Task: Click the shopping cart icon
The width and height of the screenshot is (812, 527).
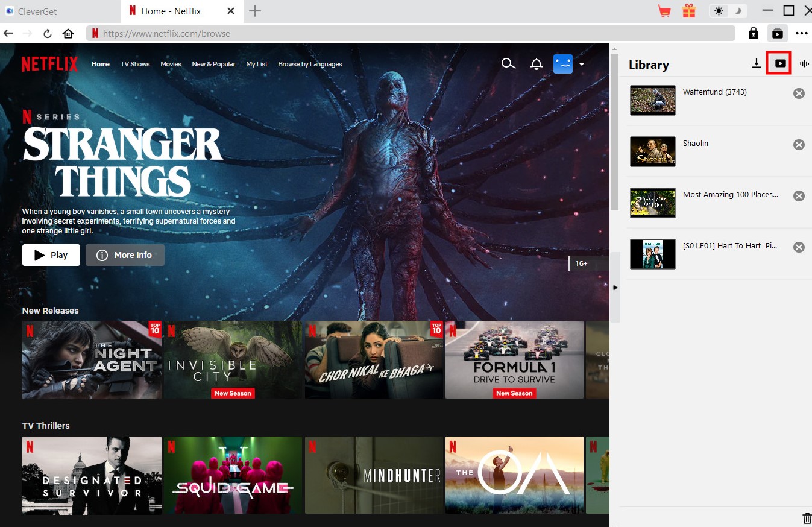Action: pyautogui.click(x=664, y=11)
